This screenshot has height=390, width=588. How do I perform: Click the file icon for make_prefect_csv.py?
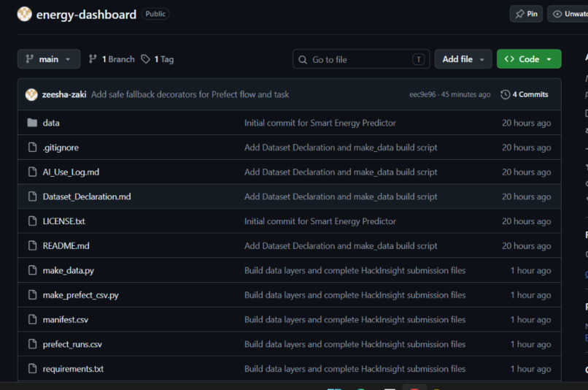[33, 294]
